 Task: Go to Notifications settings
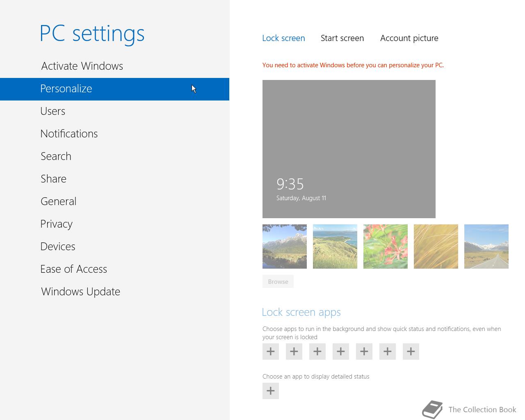click(114, 134)
